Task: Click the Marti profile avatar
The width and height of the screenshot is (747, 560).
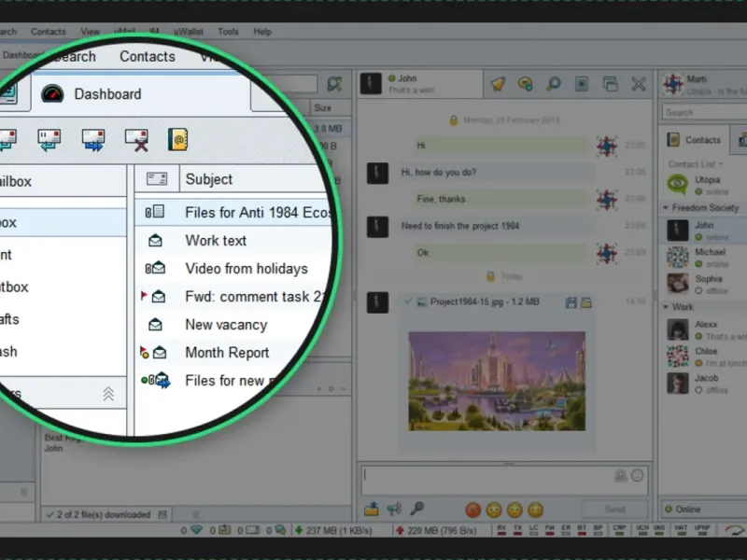Action: [x=672, y=84]
